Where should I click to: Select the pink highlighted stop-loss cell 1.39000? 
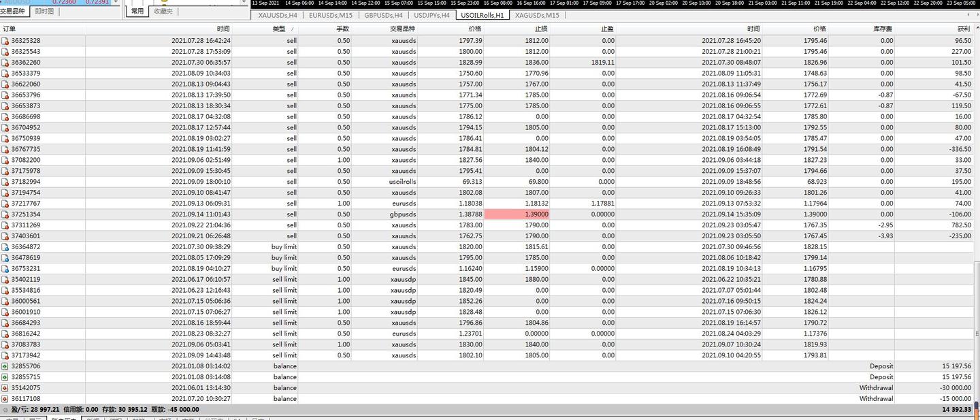pos(517,214)
